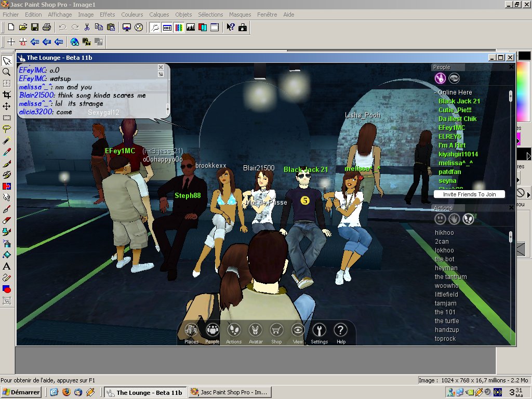
Task: Toggle the Tool Palette toolbar button
Action: click(155, 27)
